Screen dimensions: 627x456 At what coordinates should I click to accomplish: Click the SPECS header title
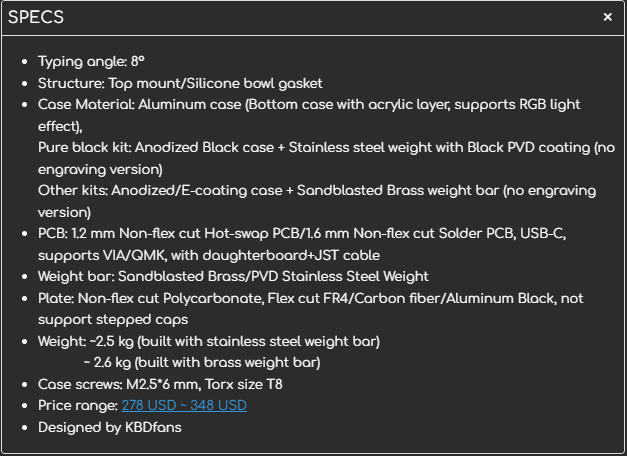(37, 17)
